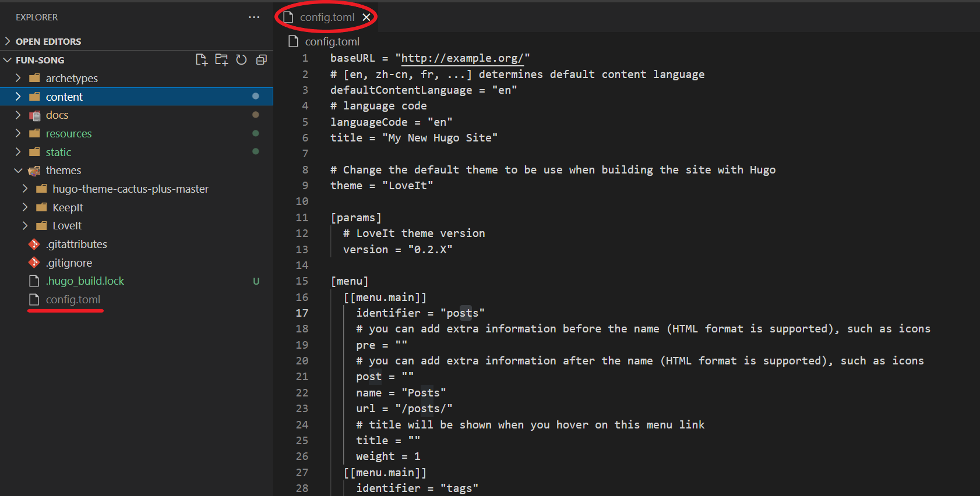This screenshot has width=980, height=496.
Task: Select the static folder icon
Action: (34, 152)
